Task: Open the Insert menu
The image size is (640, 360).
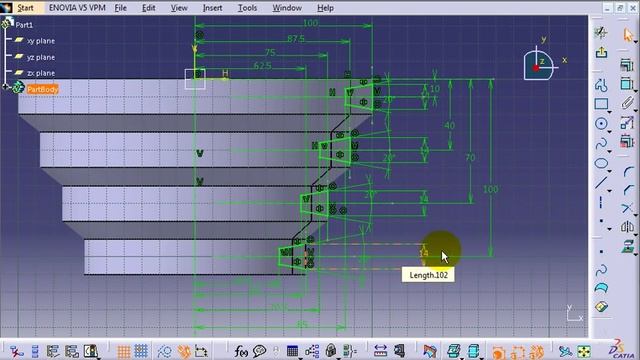Action: coord(212,8)
